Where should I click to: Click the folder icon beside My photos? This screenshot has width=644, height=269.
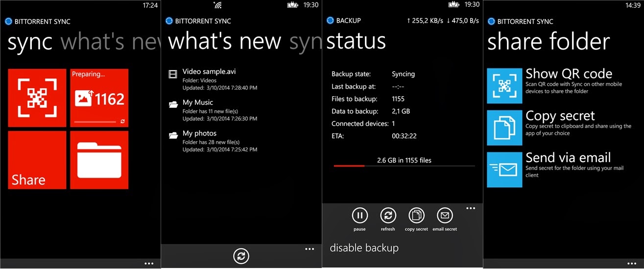tap(173, 135)
